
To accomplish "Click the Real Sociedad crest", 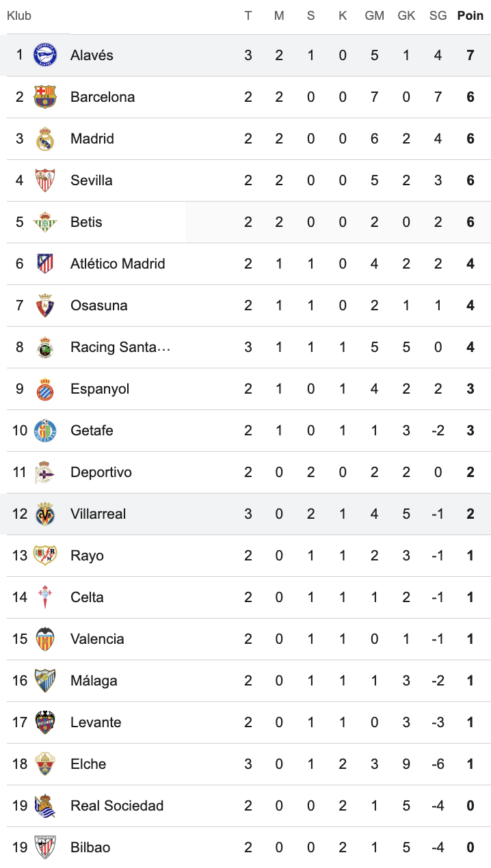I will [x=45, y=806].
